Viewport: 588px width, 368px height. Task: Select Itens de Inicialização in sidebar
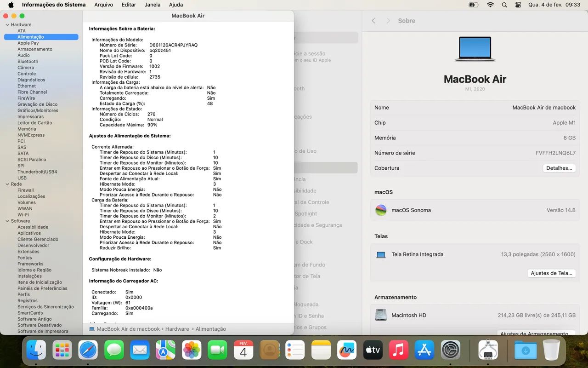coord(40,282)
